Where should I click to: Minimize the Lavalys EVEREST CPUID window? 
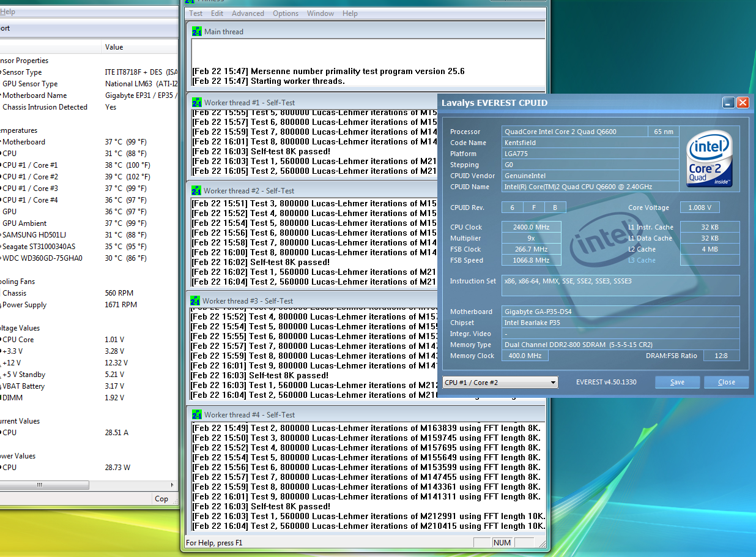point(728,102)
